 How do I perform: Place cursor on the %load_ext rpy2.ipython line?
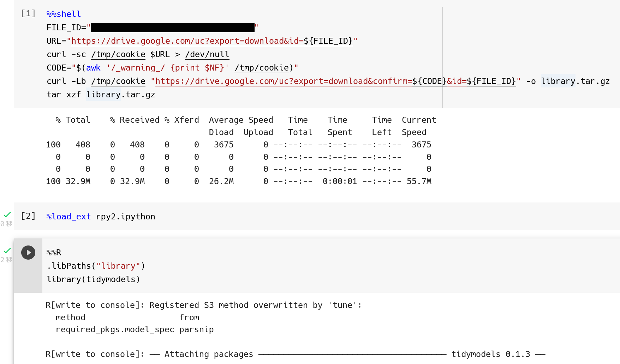point(101,217)
